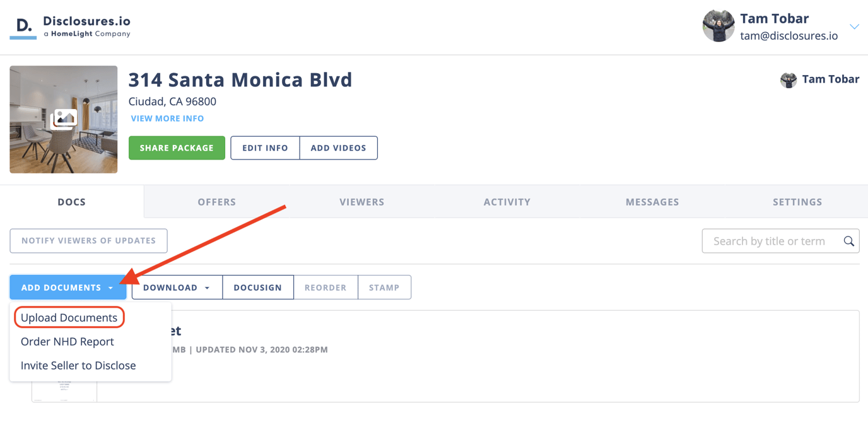
Task: Click small Tam Tobar agent avatar
Action: [x=789, y=79]
